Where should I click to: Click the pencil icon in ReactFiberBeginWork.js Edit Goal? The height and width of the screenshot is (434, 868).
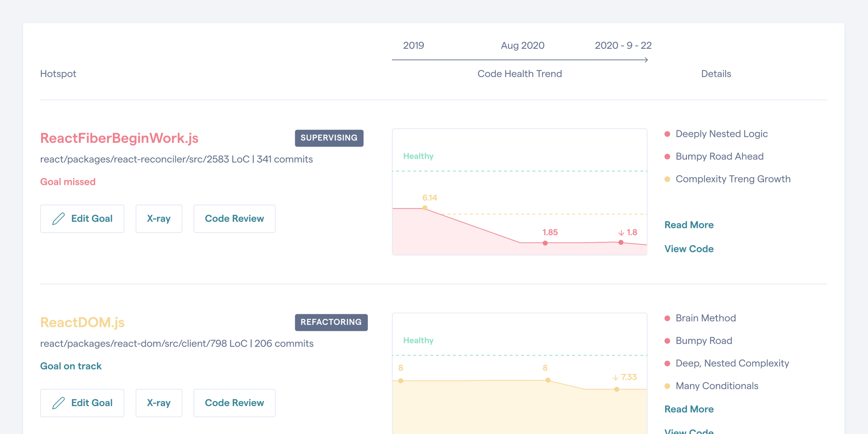click(x=58, y=219)
